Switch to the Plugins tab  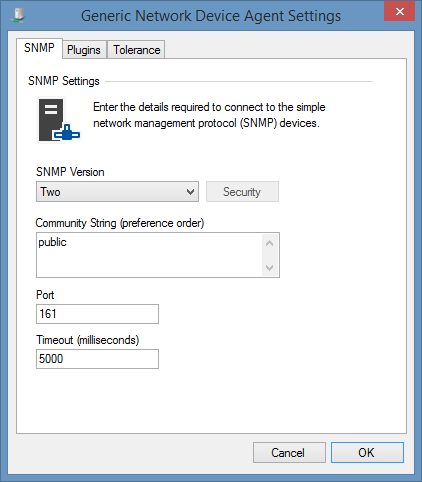pos(84,50)
